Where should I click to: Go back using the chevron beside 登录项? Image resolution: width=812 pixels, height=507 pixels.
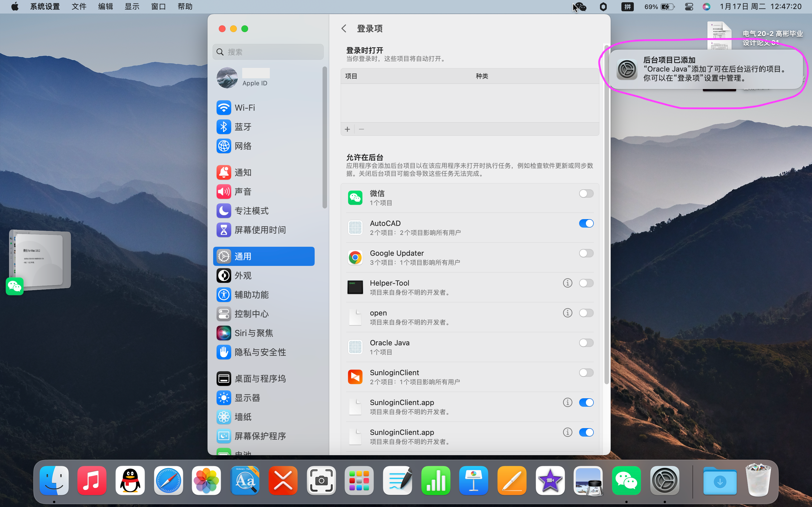[x=344, y=28]
